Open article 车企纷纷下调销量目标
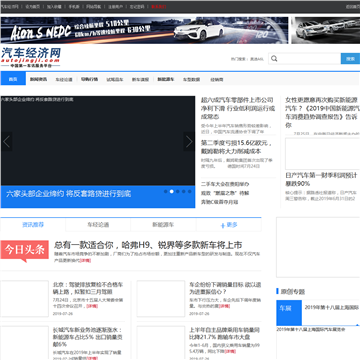Image resolution: width=360 pixels, height=360 pixels. [x=225, y=288]
